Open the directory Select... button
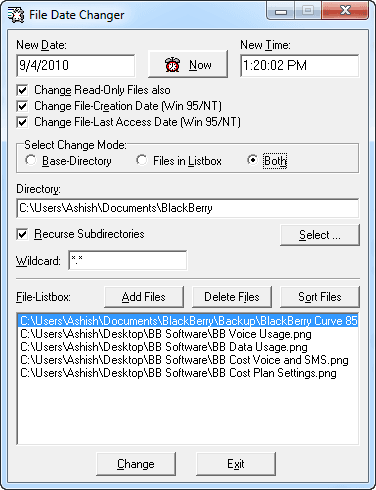Image resolution: width=376 pixels, height=490 pixels. [320, 235]
